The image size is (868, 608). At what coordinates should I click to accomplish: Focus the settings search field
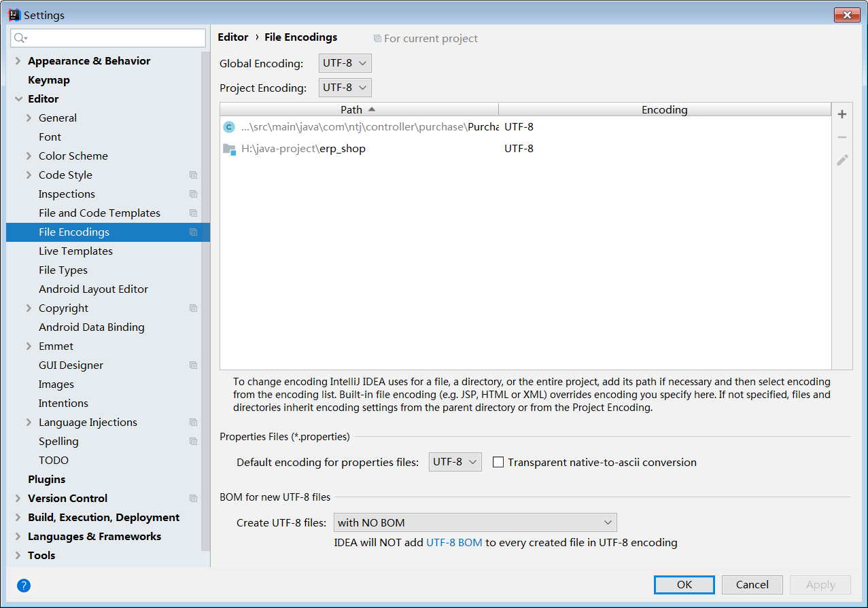point(108,38)
